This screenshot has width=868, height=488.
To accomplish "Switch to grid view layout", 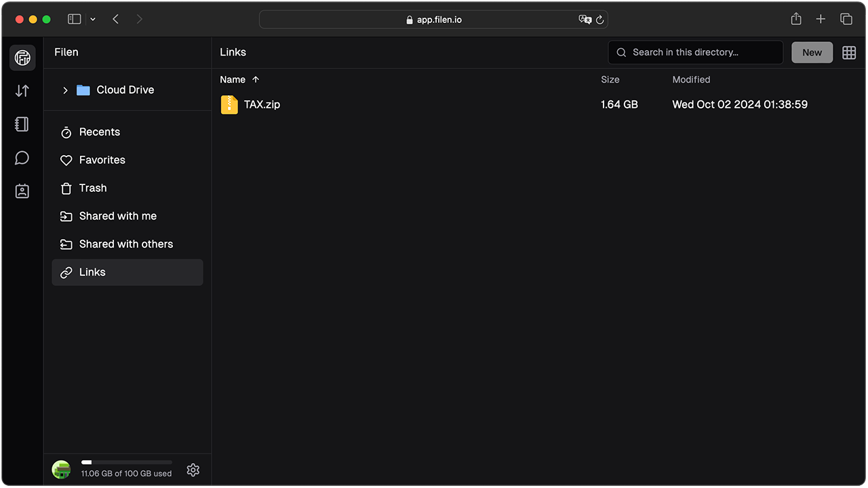I will [x=849, y=52].
